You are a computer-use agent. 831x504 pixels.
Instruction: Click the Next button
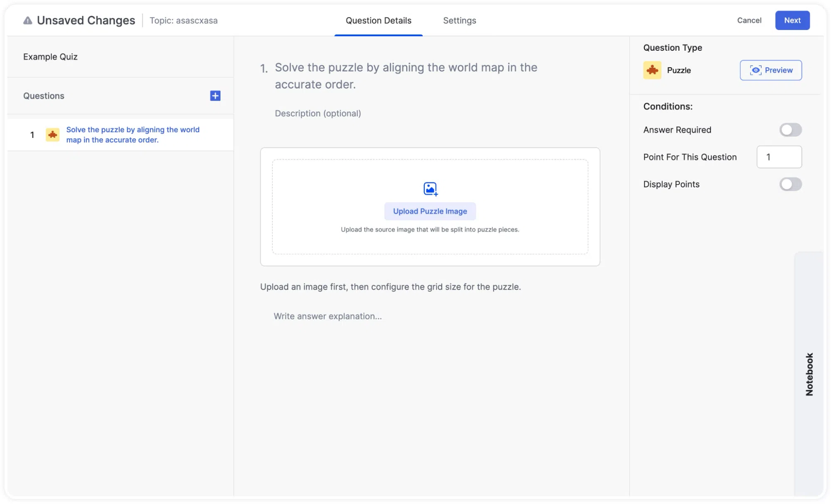pyautogui.click(x=792, y=20)
